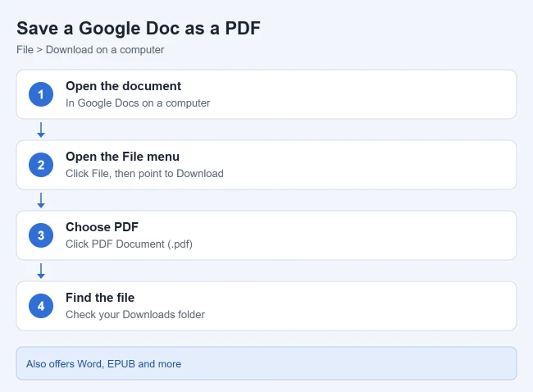Click the heading "Save a Google Doc as a PDF"

coord(139,28)
